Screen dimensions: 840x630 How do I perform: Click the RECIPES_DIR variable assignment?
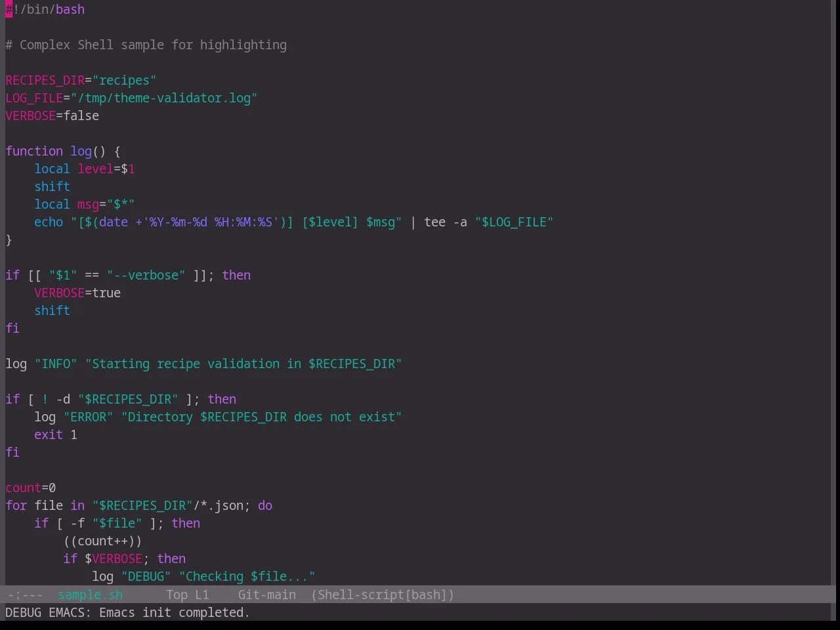point(81,81)
